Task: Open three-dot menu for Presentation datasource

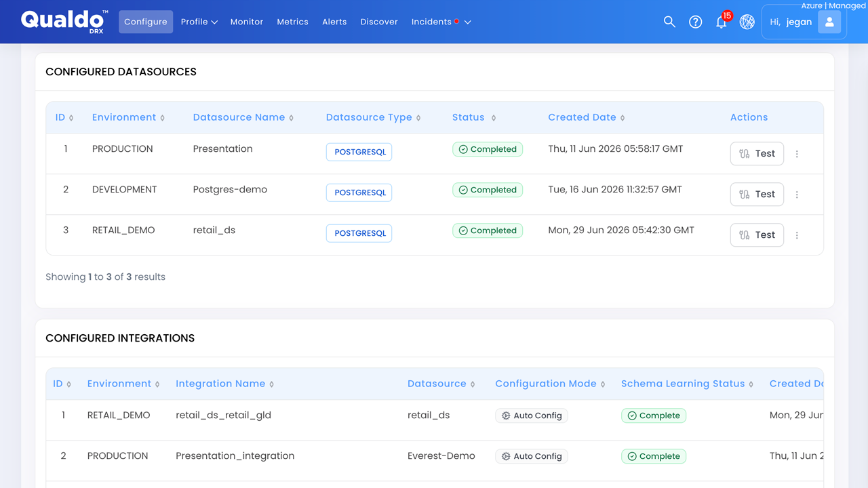Action: coord(797,154)
